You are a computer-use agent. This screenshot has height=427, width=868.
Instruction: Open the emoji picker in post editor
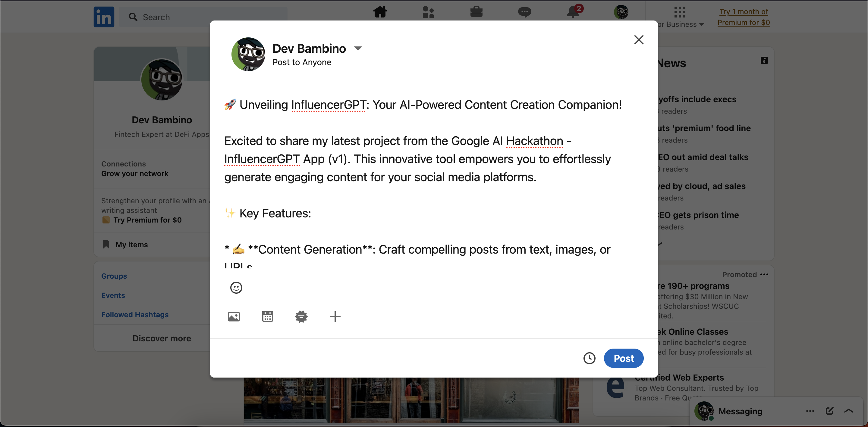pos(236,287)
